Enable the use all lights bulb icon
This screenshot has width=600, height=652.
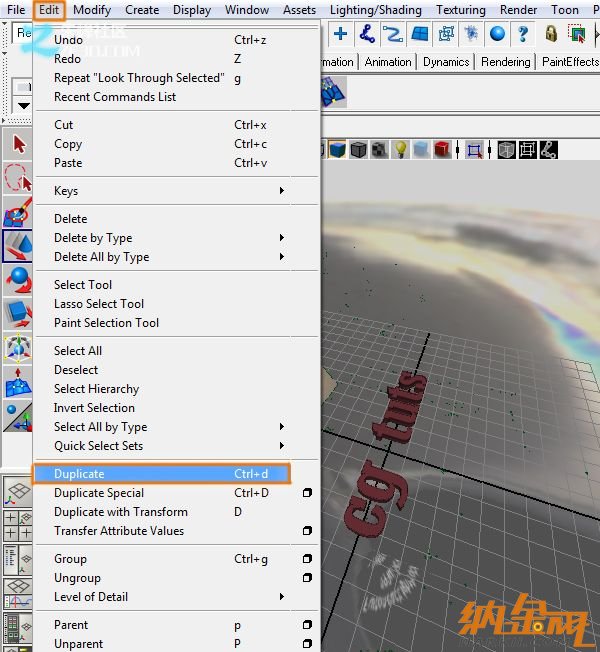(400, 150)
